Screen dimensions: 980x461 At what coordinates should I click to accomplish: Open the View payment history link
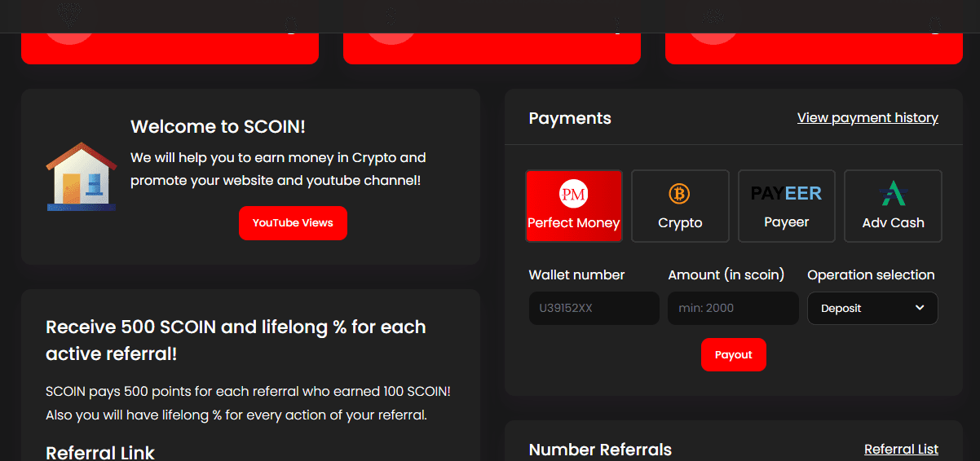(x=867, y=118)
